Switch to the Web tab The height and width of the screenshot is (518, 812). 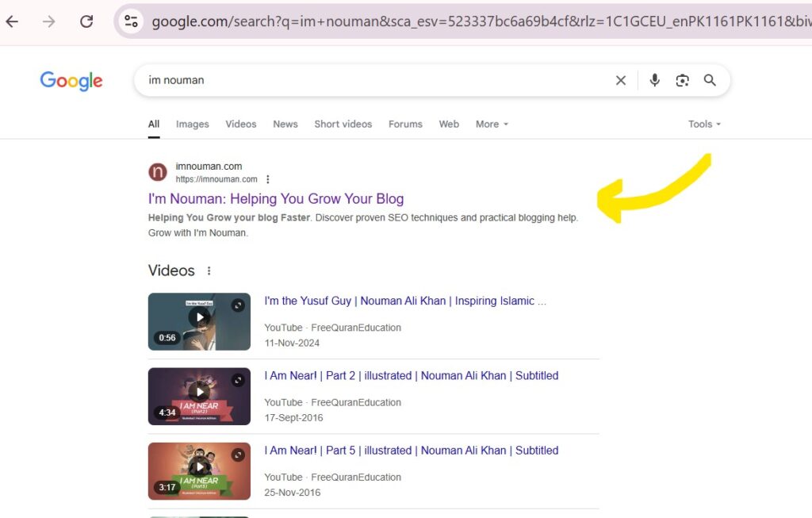[449, 125]
